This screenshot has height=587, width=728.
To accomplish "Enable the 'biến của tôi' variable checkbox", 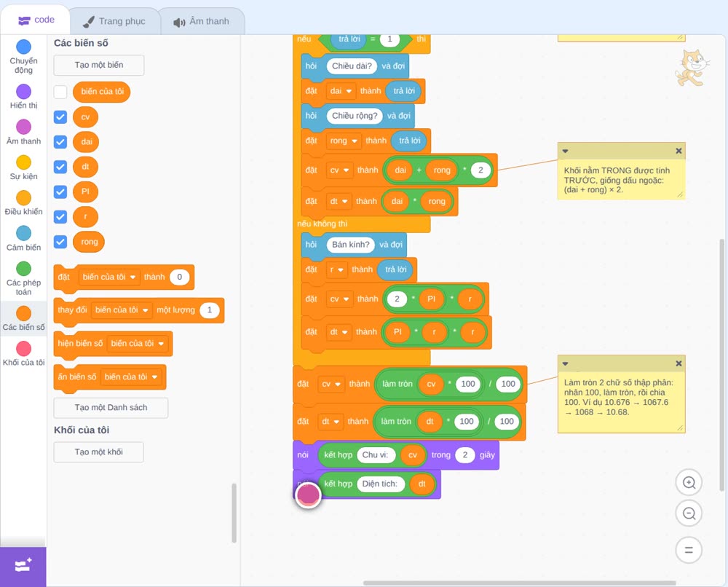I will (60, 92).
